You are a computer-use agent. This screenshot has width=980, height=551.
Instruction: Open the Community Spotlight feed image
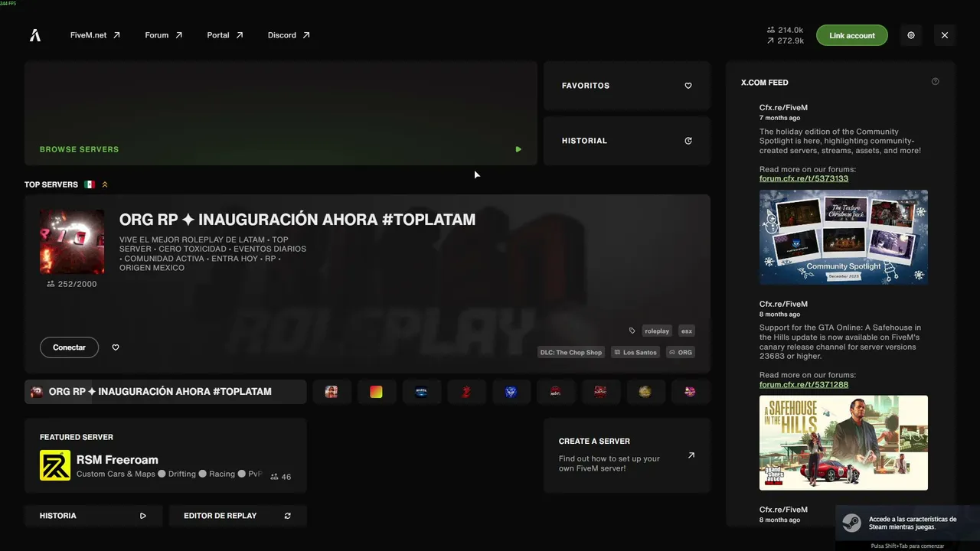[844, 237]
